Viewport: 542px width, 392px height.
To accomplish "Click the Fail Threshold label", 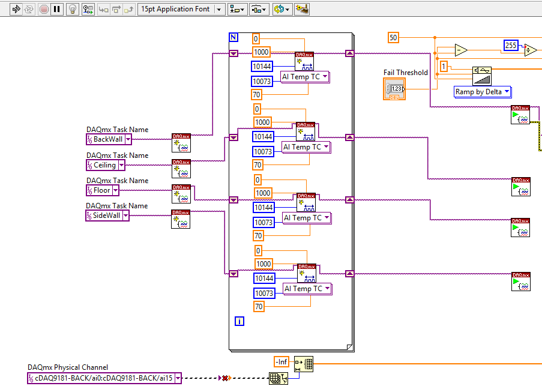I will (406, 73).
